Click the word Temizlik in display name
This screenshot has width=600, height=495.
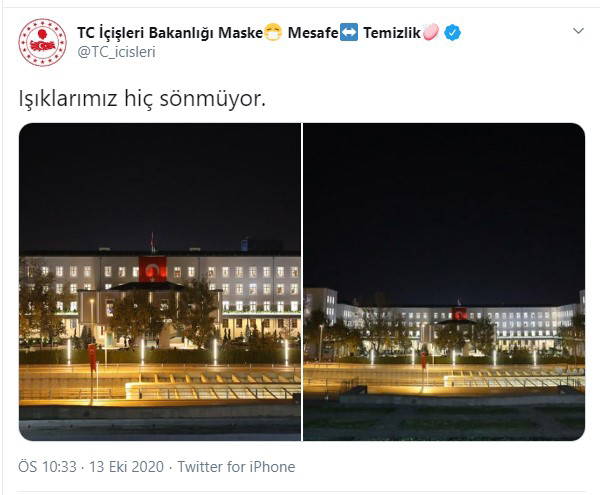tap(392, 33)
